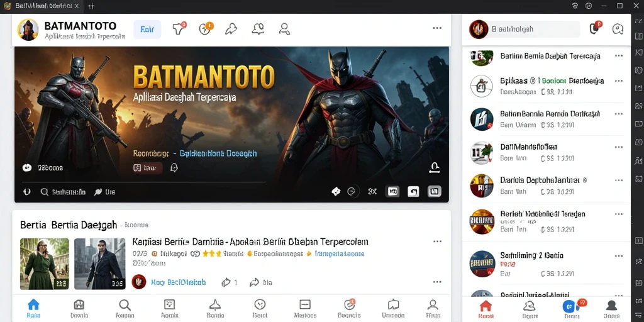Open second bottom navigation tab

[79, 308]
